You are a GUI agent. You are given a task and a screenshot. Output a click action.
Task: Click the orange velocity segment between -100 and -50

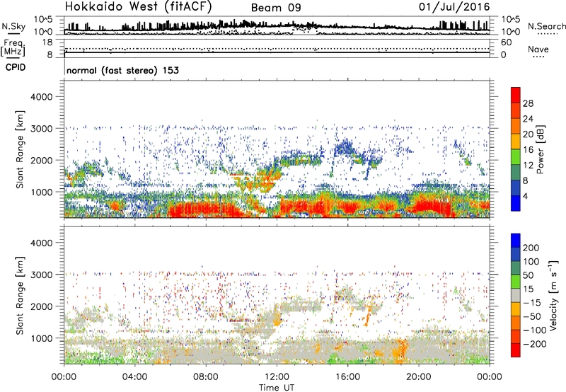pyautogui.click(x=516, y=323)
